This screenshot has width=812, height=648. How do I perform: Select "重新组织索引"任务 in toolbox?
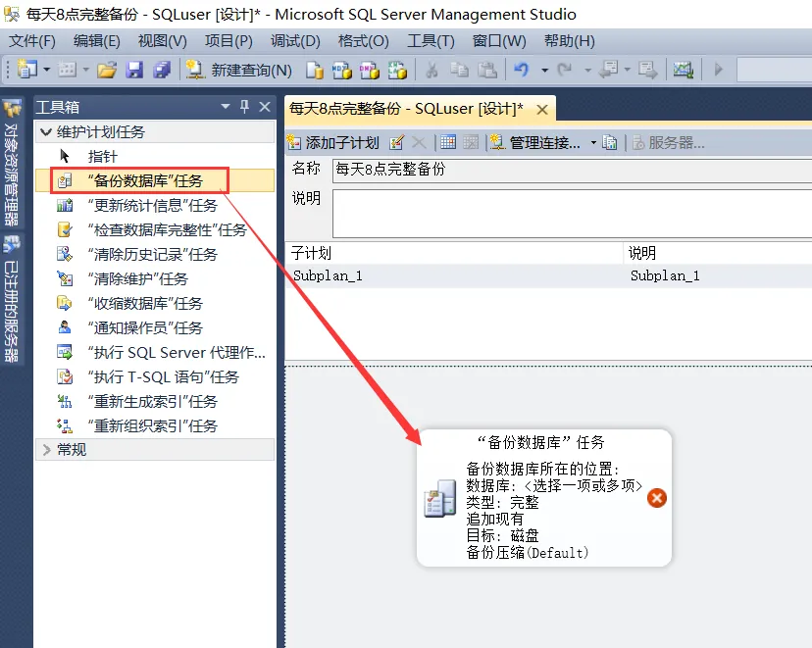pyautogui.click(x=155, y=426)
